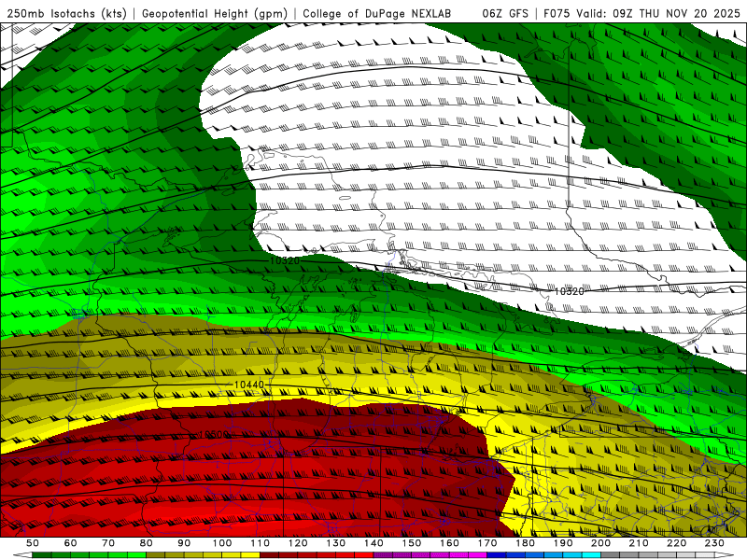Select the 50 knots color bar value
This screenshot has width=747, height=560.
point(33,543)
